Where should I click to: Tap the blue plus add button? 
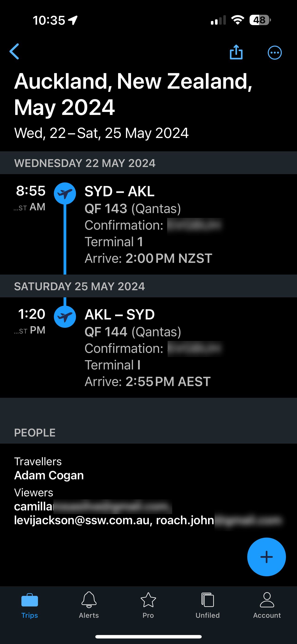266,557
